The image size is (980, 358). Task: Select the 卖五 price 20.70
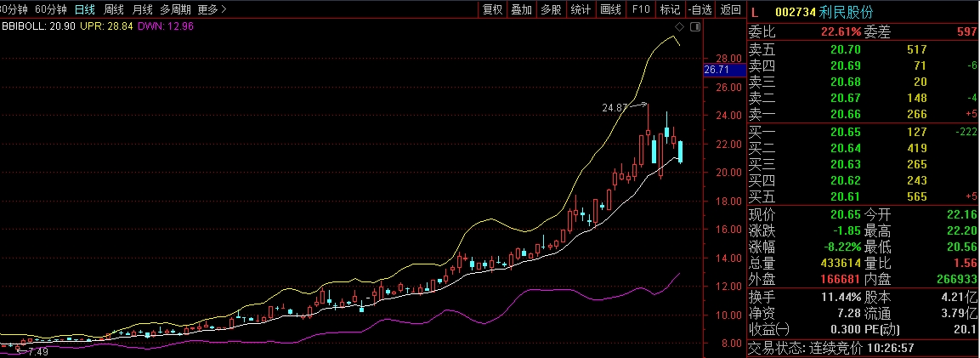pos(845,49)
